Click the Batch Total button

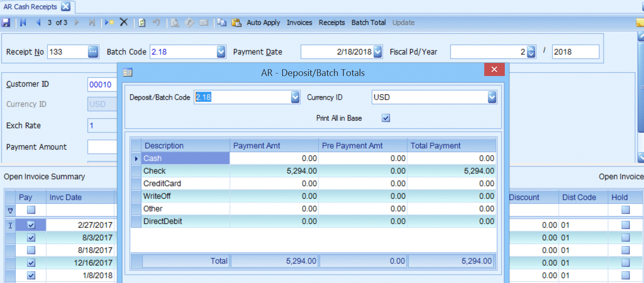pyautogui.click(x=369, y=23)
